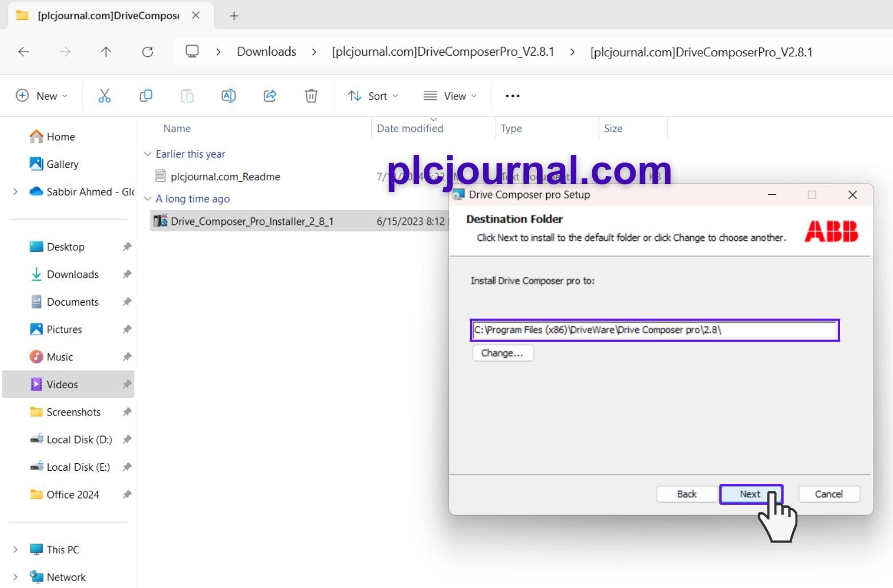This screenshot has width=893, height=588.
Task: Refresh the folder view
Action: [x=148, y=52]
